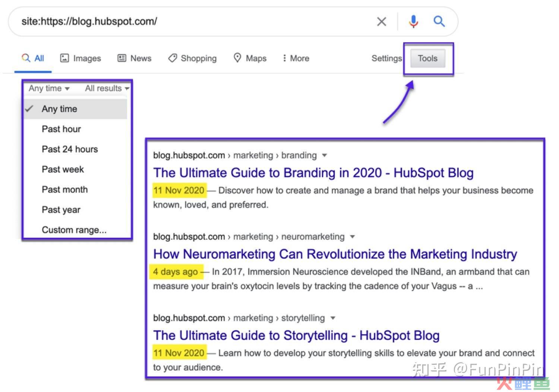
Task: Open the More tabs menu
Action: 296,58
